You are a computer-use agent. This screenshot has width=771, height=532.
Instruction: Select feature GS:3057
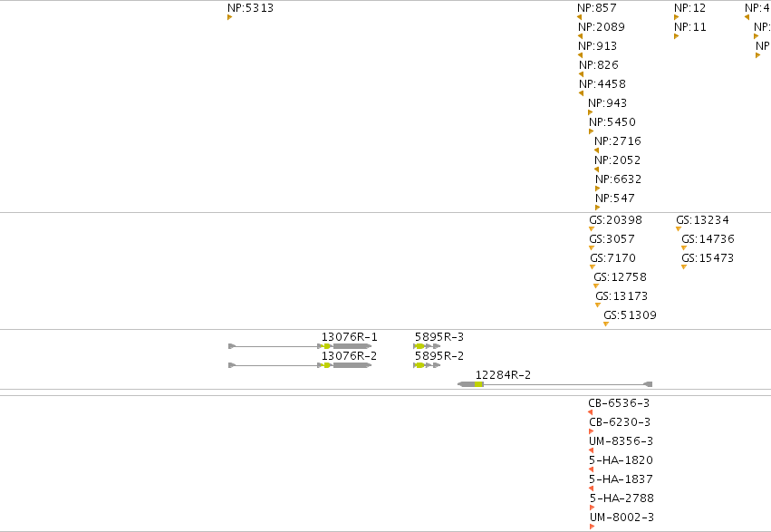pyautogui.click(x=612, y=239)
